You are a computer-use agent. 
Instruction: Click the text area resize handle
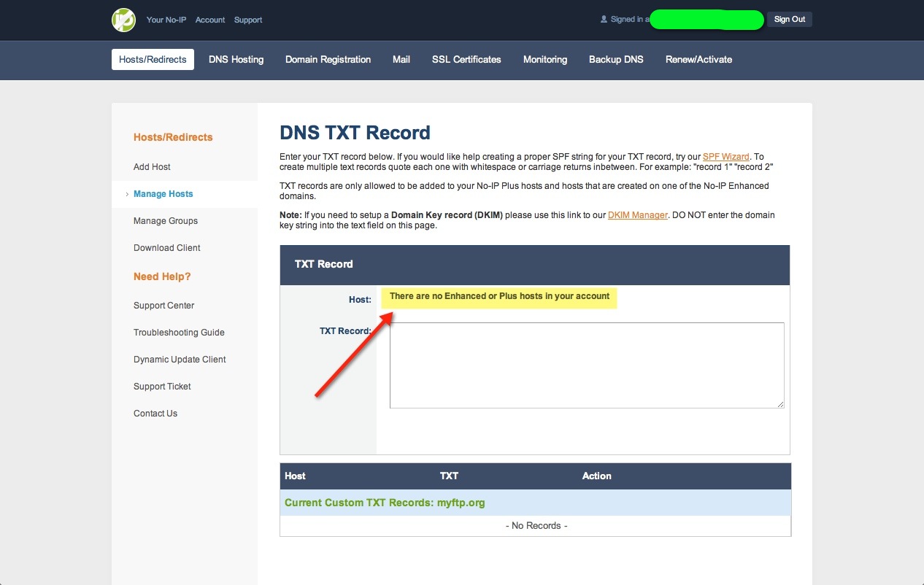[780, 404]
